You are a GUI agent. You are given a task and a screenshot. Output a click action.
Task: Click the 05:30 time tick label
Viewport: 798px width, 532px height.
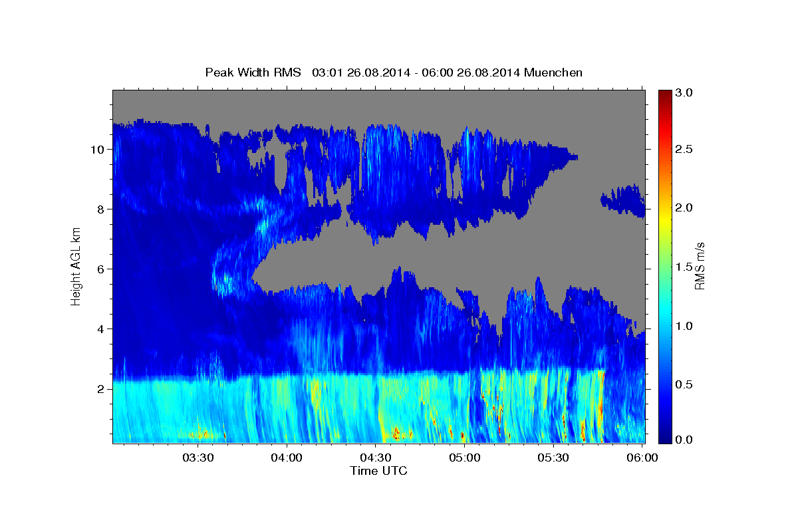[554, 458]
